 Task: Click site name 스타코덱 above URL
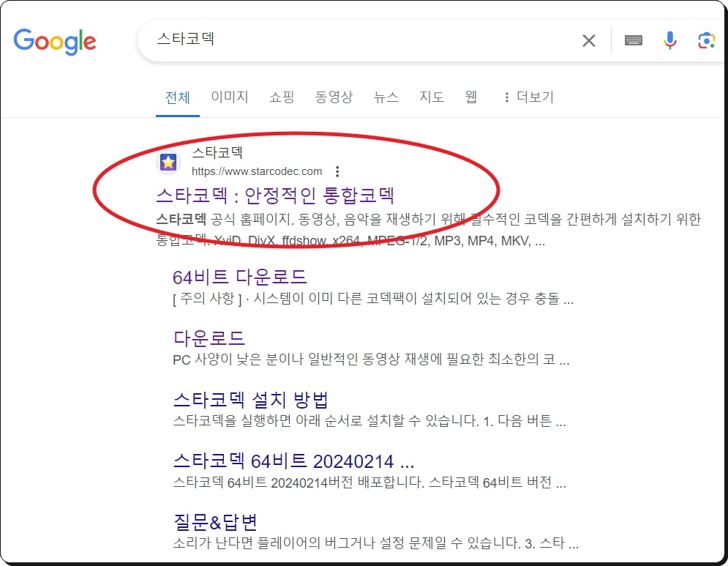(217, 152)
